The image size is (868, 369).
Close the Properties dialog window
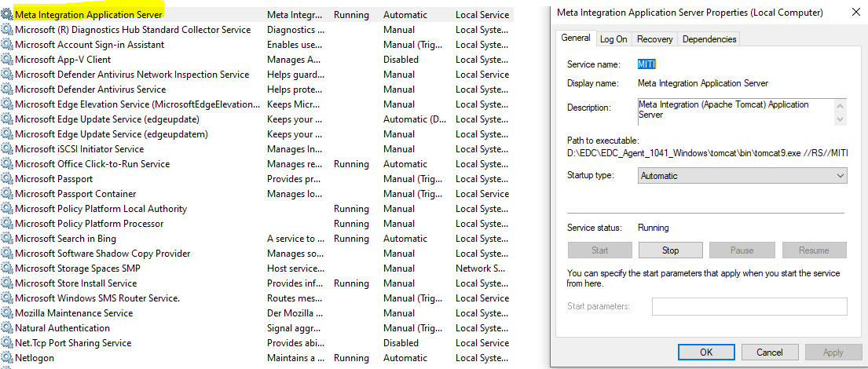click(854, 13)
